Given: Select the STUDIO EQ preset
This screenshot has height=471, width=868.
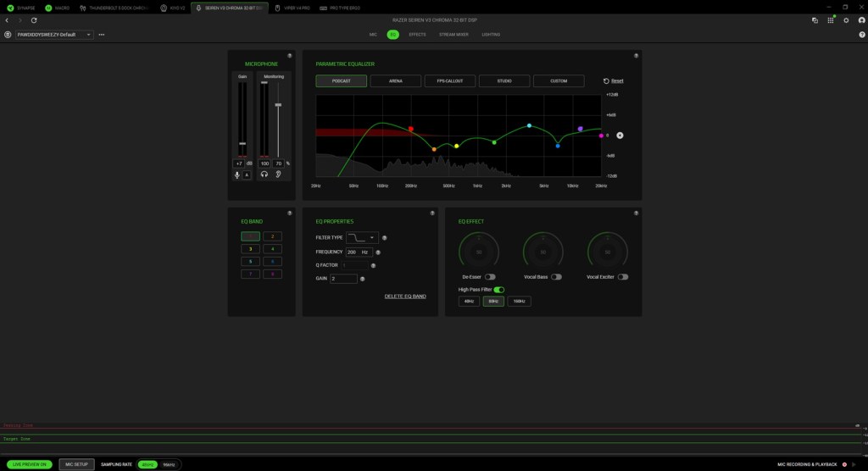Looking at the screenshot, I should click(x=504, y=80).
